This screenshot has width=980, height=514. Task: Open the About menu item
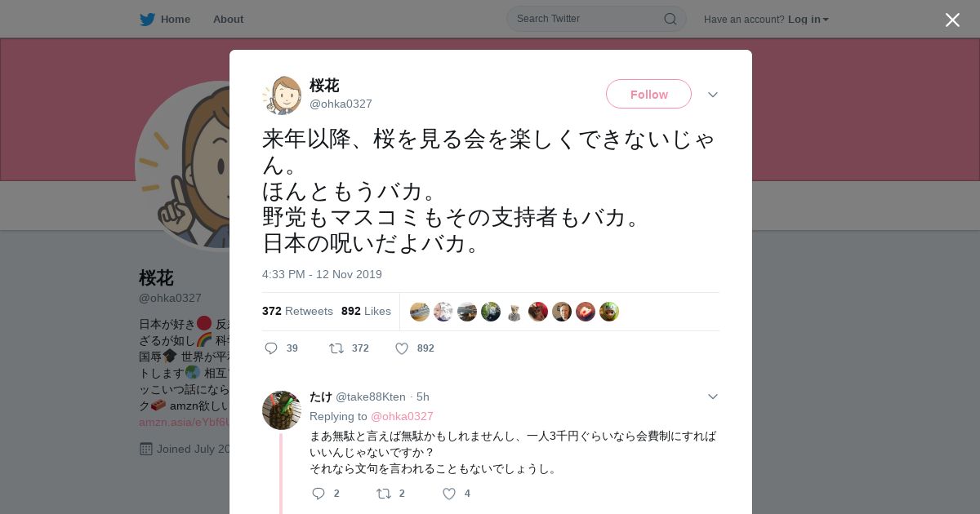pos(228,19)
